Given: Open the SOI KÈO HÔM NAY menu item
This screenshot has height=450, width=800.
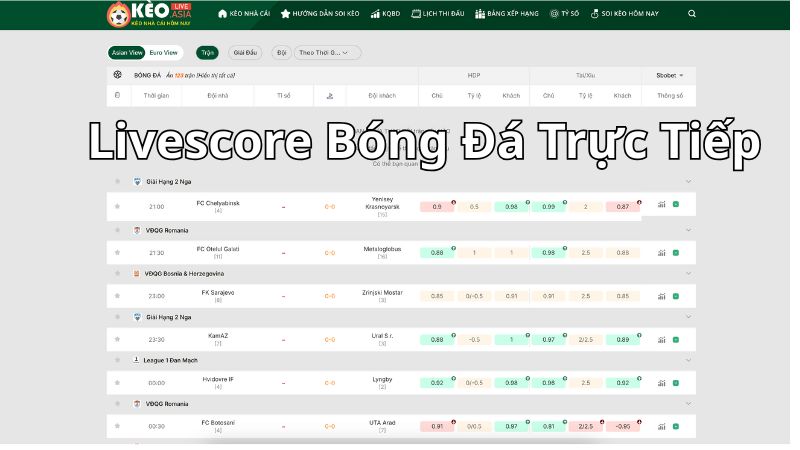Looking at the screenshot, I should pyautogui.click(x=624, y=14).
